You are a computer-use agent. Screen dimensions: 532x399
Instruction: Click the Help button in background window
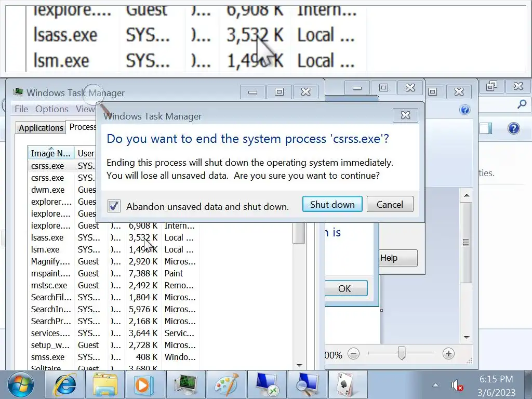tap(398, 258)
